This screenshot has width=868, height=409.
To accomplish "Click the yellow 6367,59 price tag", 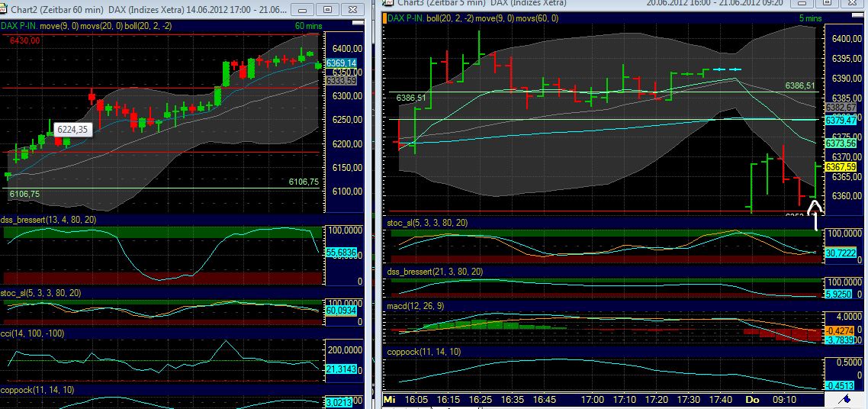I will [841, 166].
